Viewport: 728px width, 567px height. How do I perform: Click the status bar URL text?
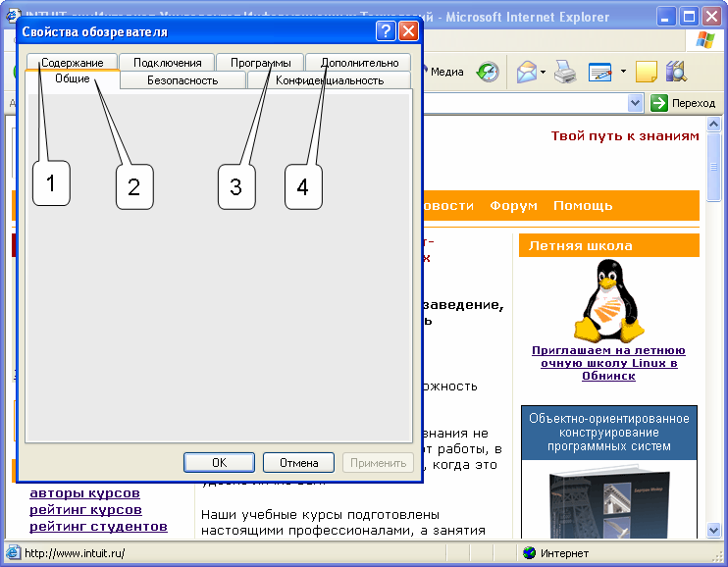pos(75,553)
